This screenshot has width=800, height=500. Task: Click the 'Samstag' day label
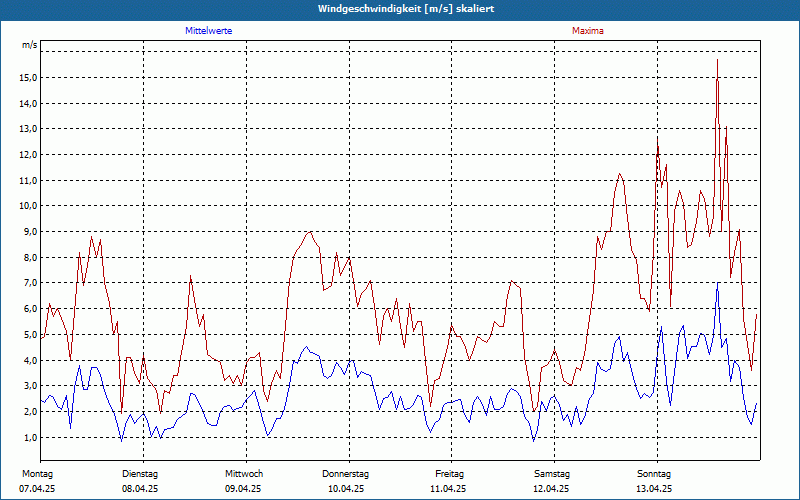552,474
